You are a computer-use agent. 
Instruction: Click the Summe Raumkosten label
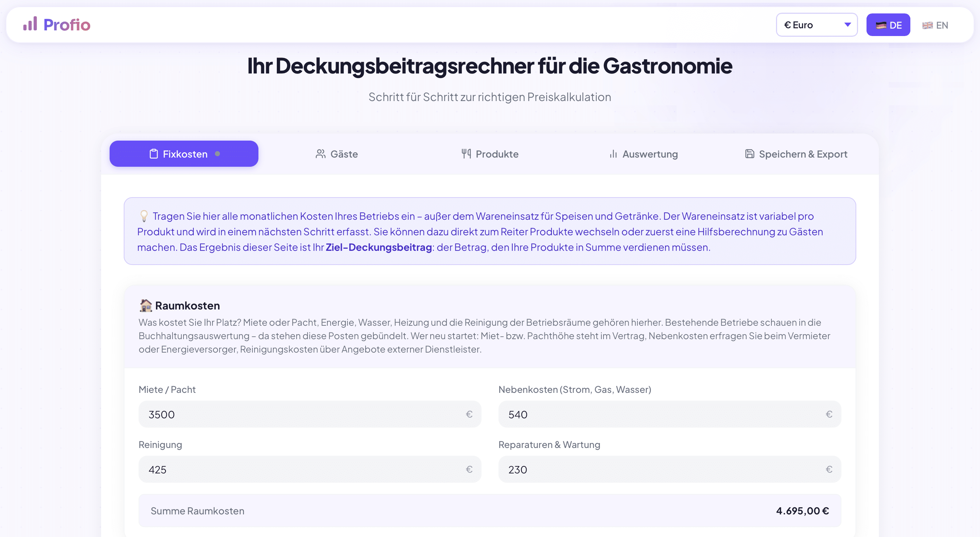(x=197, y=511)
